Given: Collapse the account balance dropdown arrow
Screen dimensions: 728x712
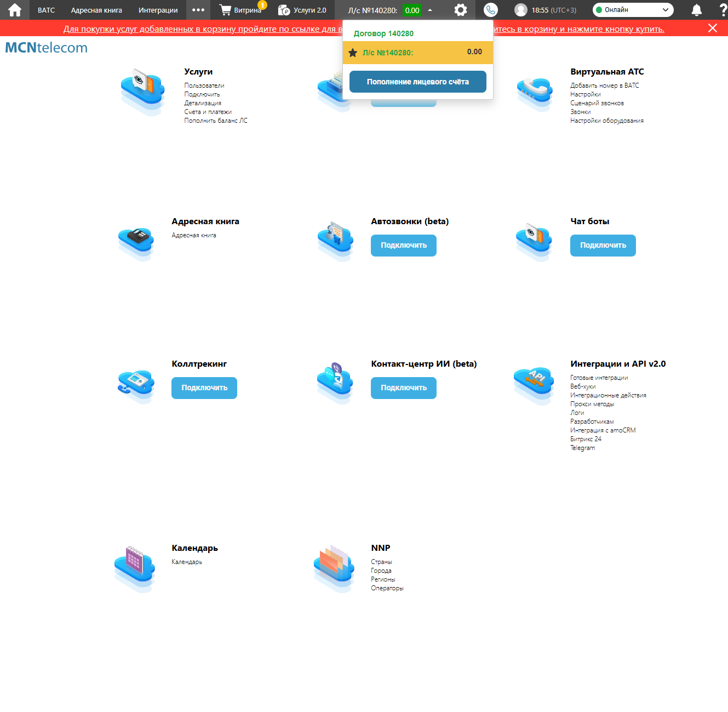Looking at the screenshot, I should (430, 10).
